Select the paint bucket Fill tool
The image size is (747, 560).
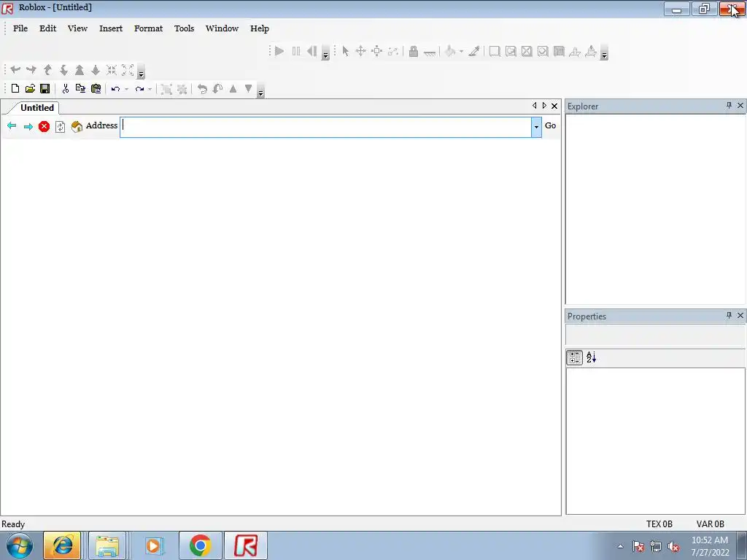pyautogui.click(x=450, y=51)
